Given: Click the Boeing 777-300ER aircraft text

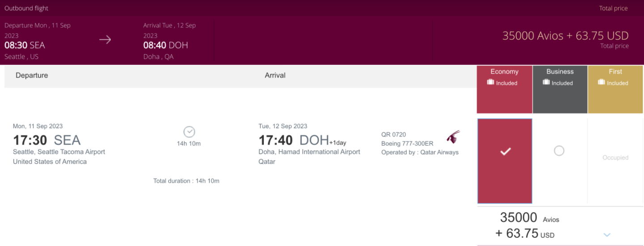Looking at the screenshot, I should (x=407, y=143).
